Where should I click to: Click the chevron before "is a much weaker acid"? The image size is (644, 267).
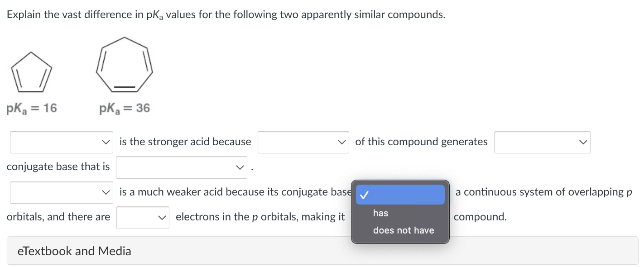pos(105,192)
